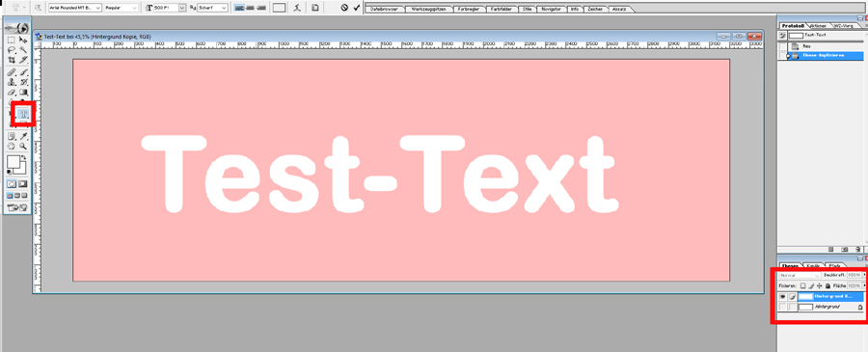Image resolution: width=868 pixels, height=352 pixels.
Task: Open the Scharf anti-aliasing dropdown
Action: click(212, 8)
